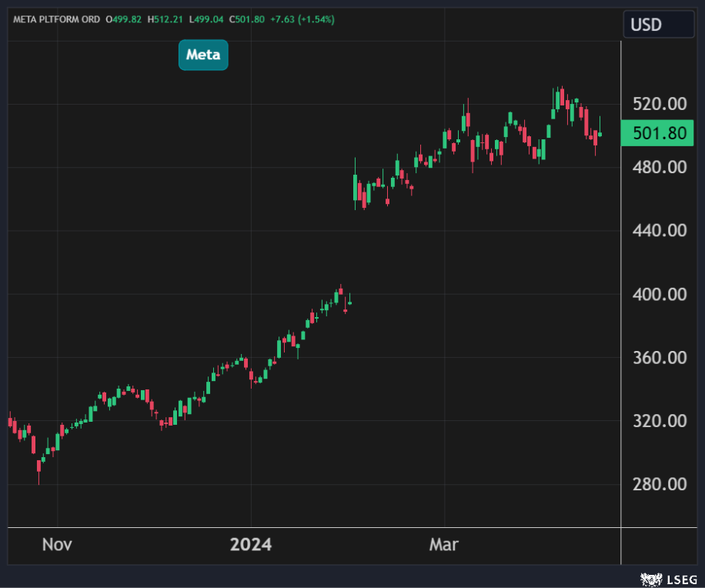
Task: Click the Mar label on time axis
Action: pos(444,545)
